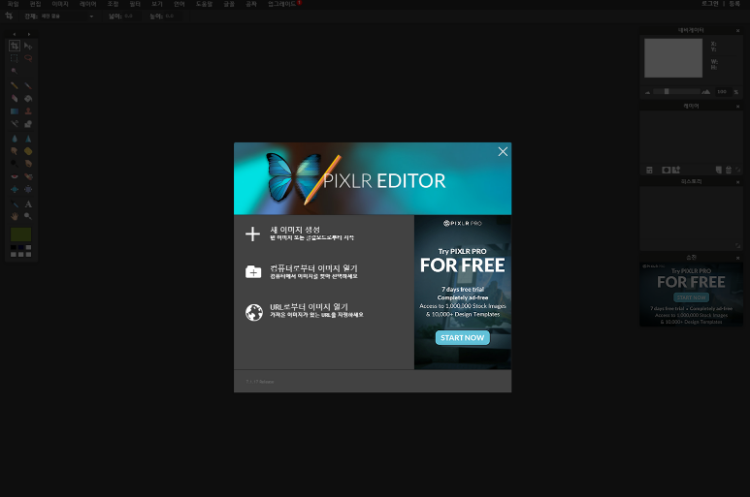
Task: Open the 파일 menu
Action: (13, 4)
